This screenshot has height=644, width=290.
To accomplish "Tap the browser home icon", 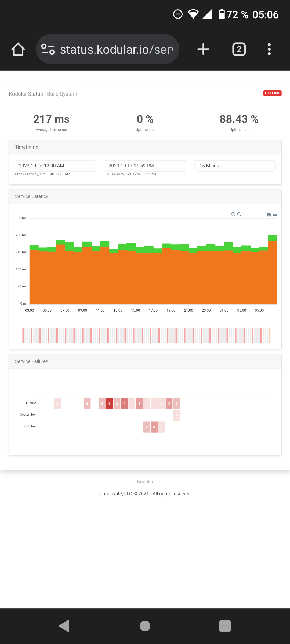I will point(18,49).
